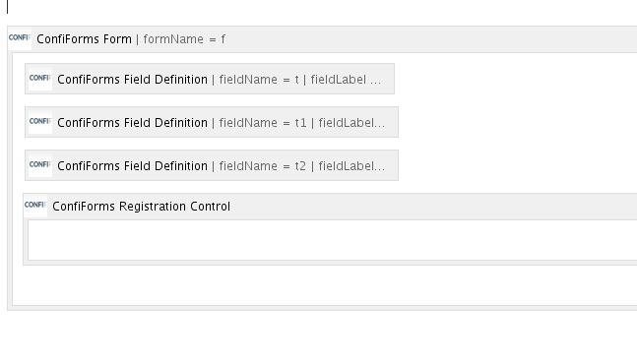Click the ConfiForms Form macro icon
637x364 pixels.
tap(20, 38)
